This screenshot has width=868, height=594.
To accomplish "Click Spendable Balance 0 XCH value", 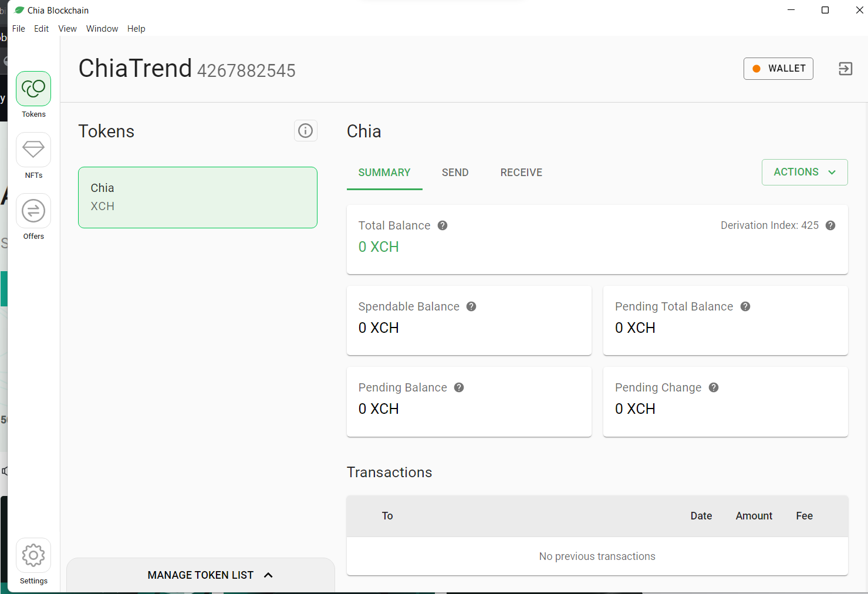I will (379, 328).
